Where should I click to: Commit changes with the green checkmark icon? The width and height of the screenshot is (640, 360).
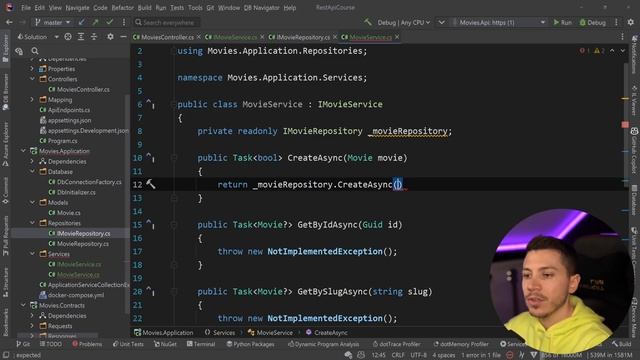(x=109, y=22)
